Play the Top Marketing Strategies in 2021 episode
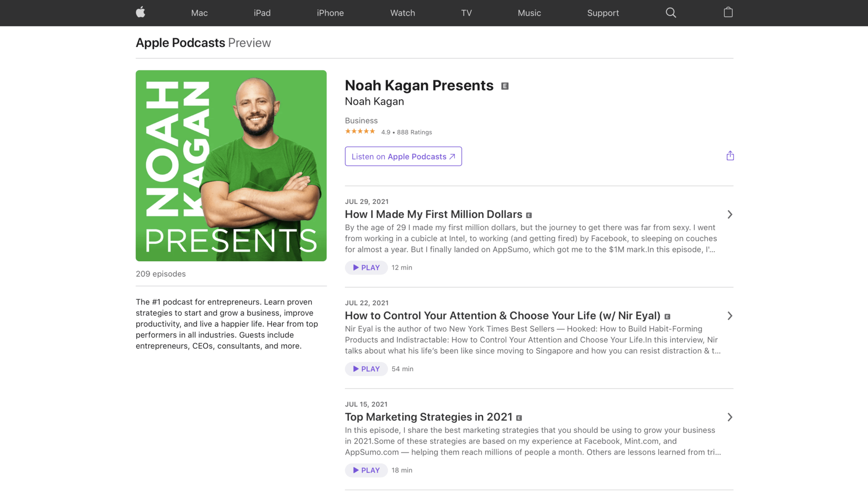 point(366,470)
